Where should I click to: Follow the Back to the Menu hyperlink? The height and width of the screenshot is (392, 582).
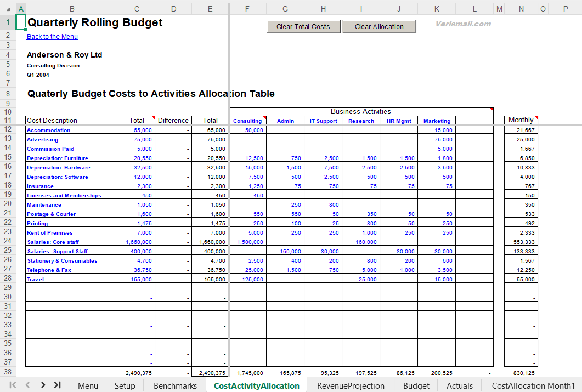[52, 36]
